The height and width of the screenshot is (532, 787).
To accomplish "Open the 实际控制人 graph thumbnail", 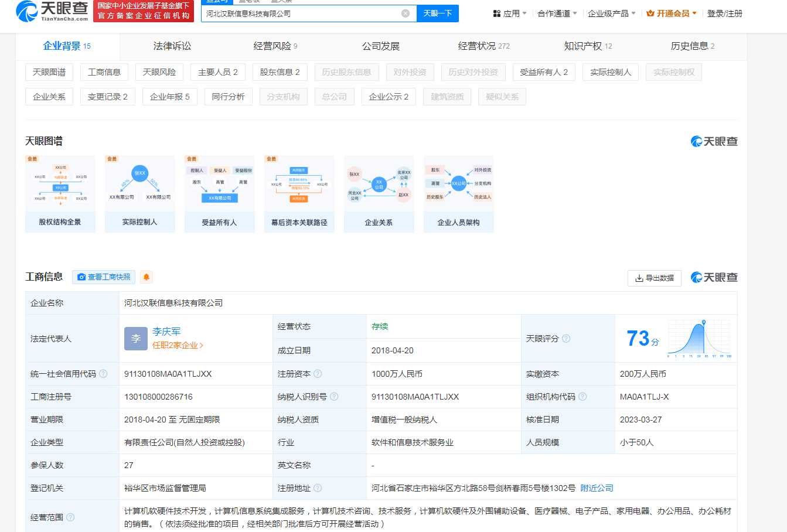I will (x=140, y=194).
